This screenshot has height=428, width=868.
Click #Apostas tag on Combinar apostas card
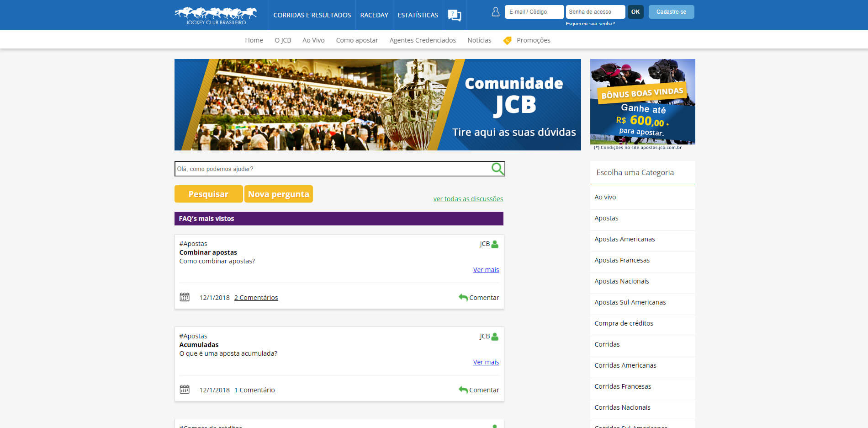click(193, 244)
